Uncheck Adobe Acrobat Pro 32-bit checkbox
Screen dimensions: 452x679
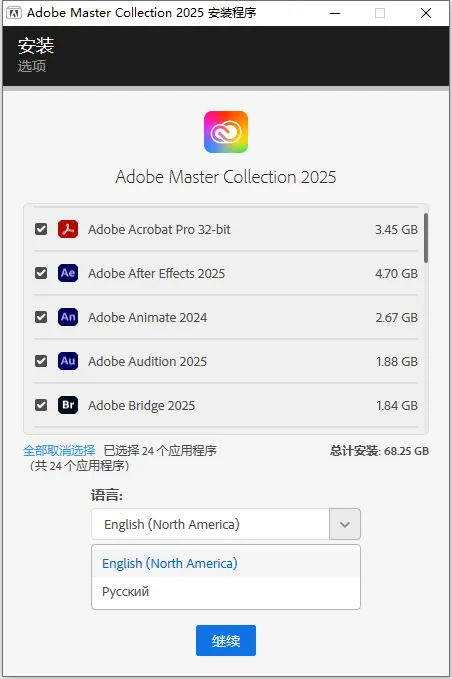point(41,229)
